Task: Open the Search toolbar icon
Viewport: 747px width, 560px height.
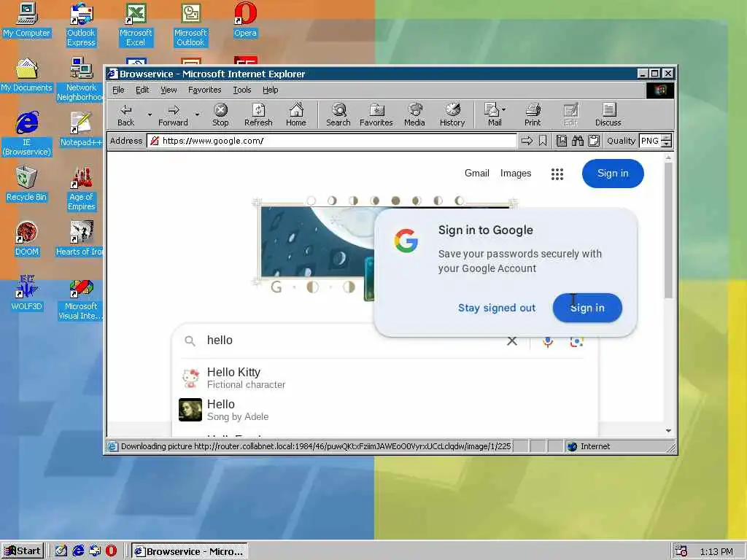Action: click(x=338, y=114)
